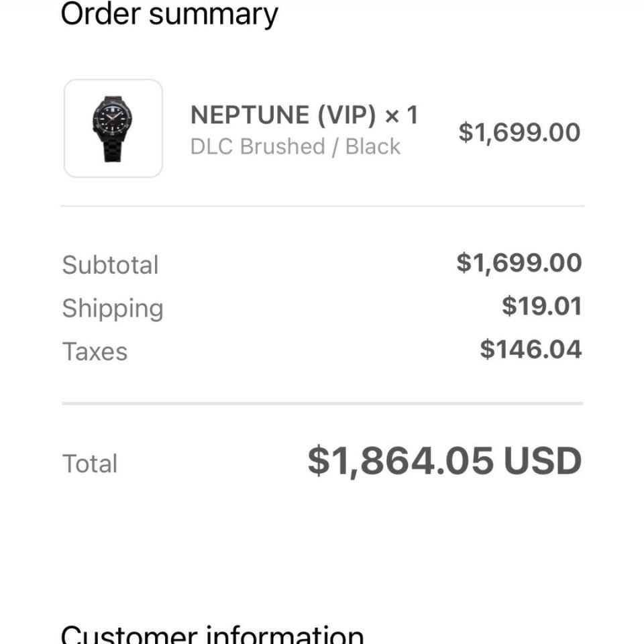644x644 pixels.
Task: Select the shipping cost $19.01
Action: (x=541, y=306)
